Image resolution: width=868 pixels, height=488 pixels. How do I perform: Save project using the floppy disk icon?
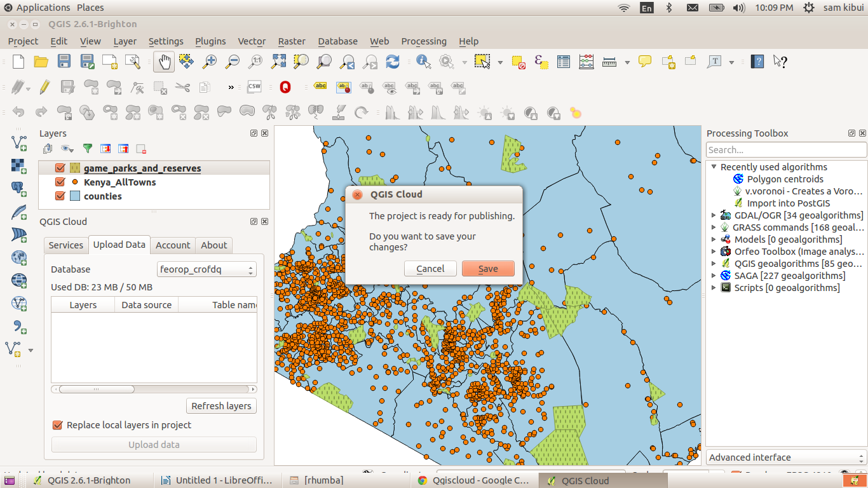point(64,62)
